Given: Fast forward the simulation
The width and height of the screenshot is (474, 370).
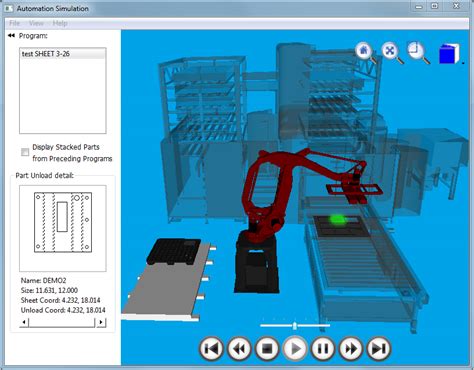Looking at the screenshot, I should click(x=351, y=349).
